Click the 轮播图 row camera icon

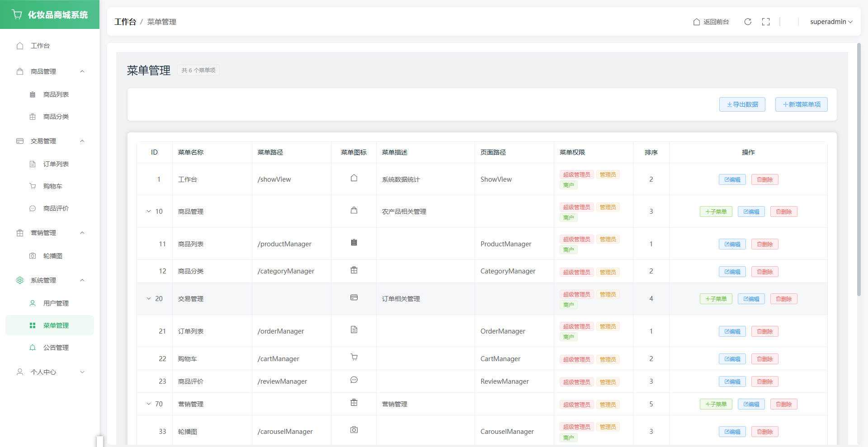(354, 430)
